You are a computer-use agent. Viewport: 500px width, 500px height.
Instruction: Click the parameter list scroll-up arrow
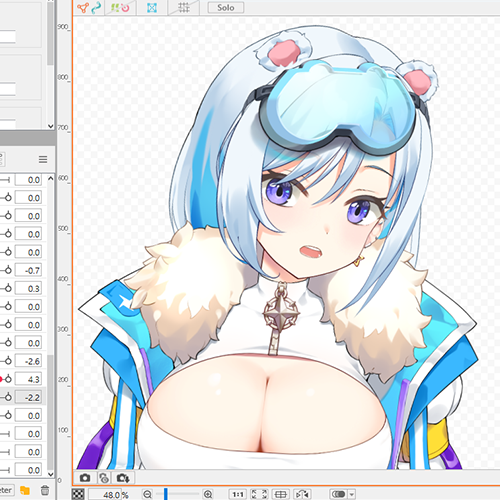[x=50, y=179]
